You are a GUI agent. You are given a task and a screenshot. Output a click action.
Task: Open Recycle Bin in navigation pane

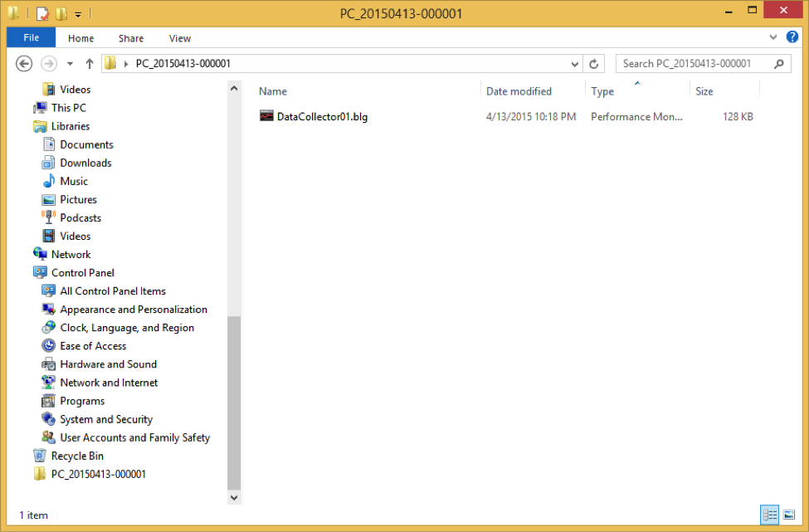point(77,456)
